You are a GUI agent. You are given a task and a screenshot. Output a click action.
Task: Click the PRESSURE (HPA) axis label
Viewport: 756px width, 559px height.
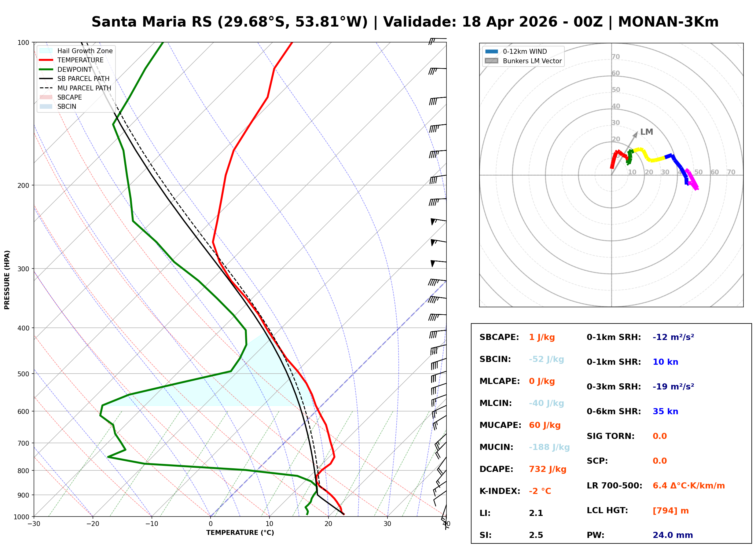(x=7, y=279)
